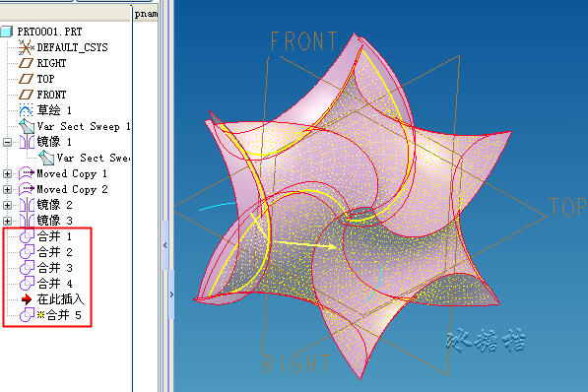Collapse the model tree panel with left arrow
Screen dimensions: 588x392
165,245
